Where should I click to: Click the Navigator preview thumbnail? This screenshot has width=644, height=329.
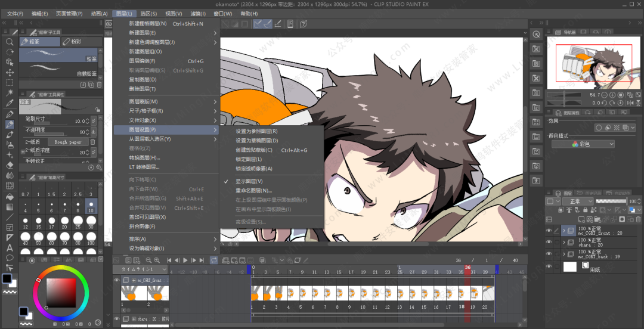(x=593, y=62)
